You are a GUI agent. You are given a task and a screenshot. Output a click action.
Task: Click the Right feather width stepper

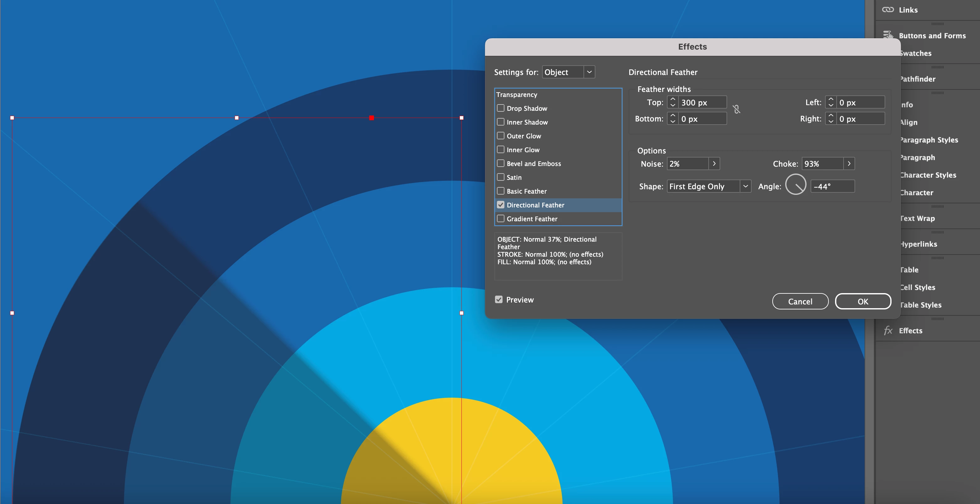(831, 118)
